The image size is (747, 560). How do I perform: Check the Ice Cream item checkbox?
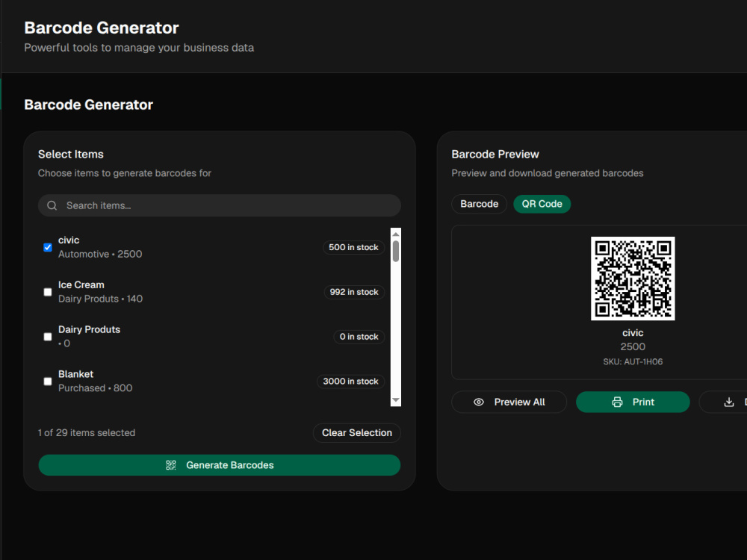pyautogui.click(x=48, y=292)
